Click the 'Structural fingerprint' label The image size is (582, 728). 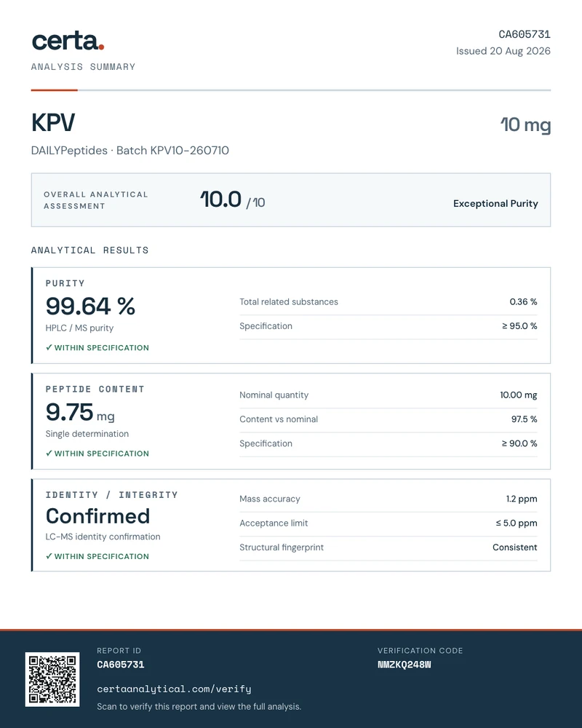coord(282,547)
